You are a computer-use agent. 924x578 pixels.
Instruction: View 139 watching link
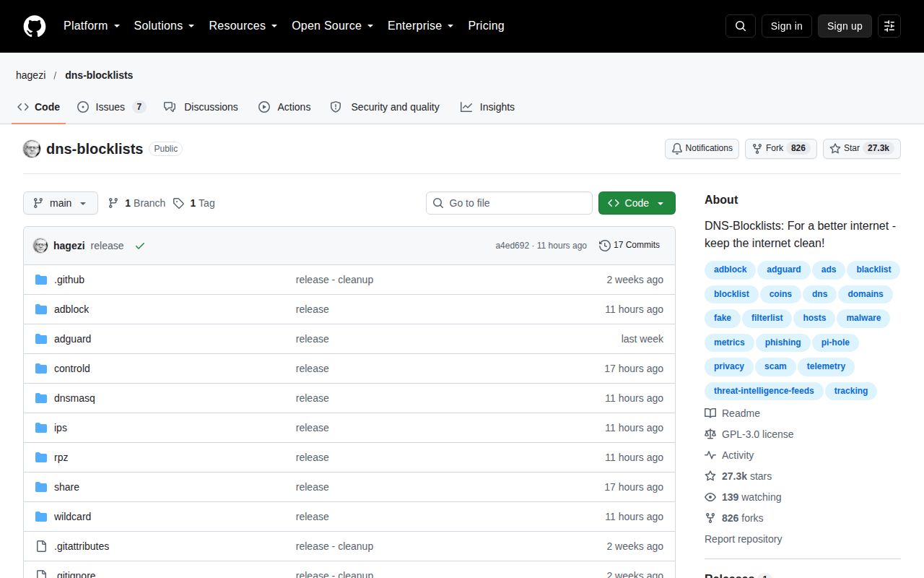pyautogui.click(x=743, y=497)
